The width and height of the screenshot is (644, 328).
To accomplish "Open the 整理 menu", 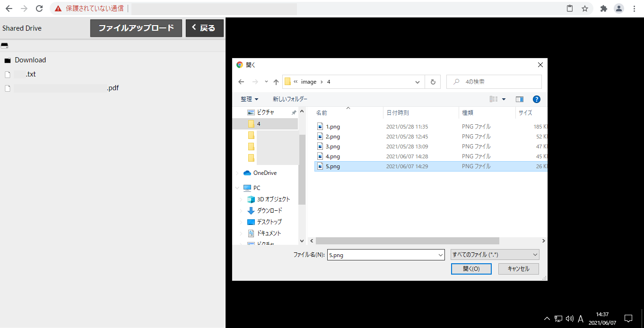I will click(x=250, y=99).
